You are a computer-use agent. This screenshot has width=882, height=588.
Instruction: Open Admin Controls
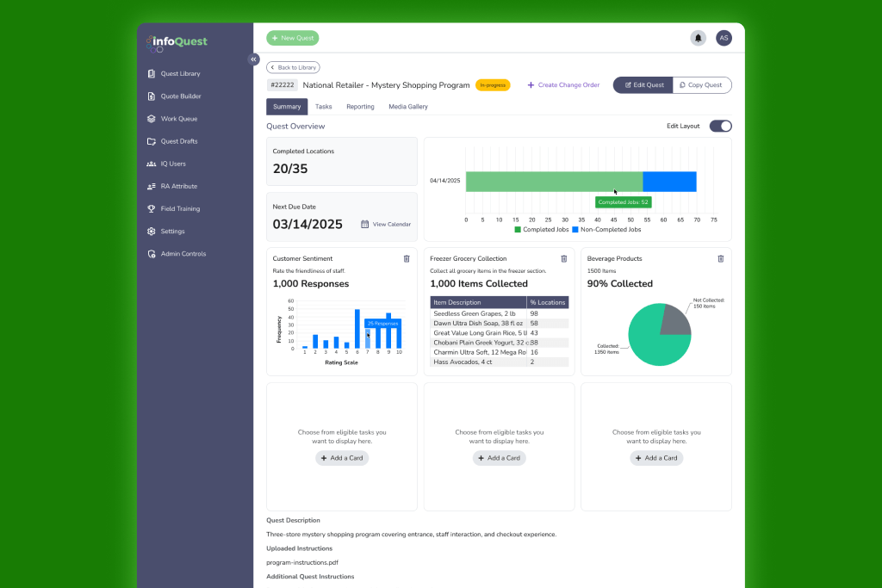pyautogui.click(x=177, y=253)
